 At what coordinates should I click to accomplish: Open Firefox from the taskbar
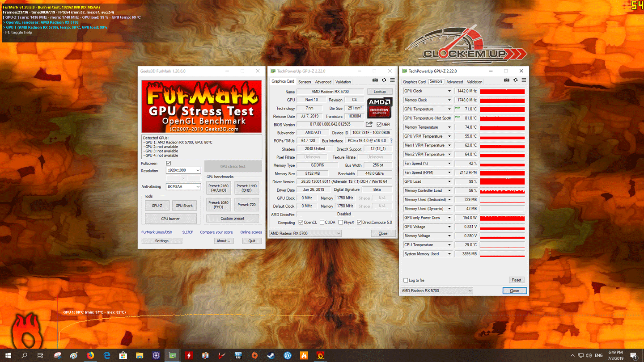click(90, 356)
